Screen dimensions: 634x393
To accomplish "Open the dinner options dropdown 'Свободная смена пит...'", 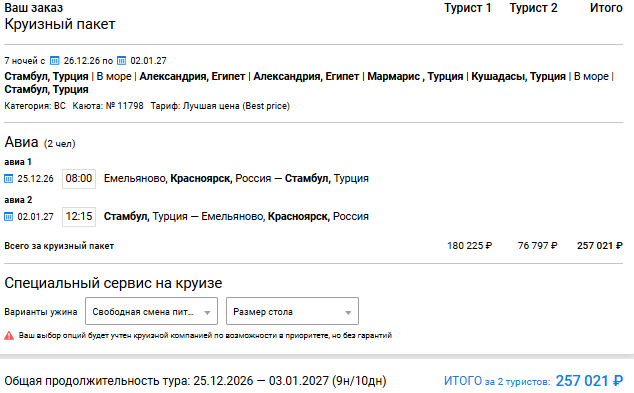I will (151, 311).
